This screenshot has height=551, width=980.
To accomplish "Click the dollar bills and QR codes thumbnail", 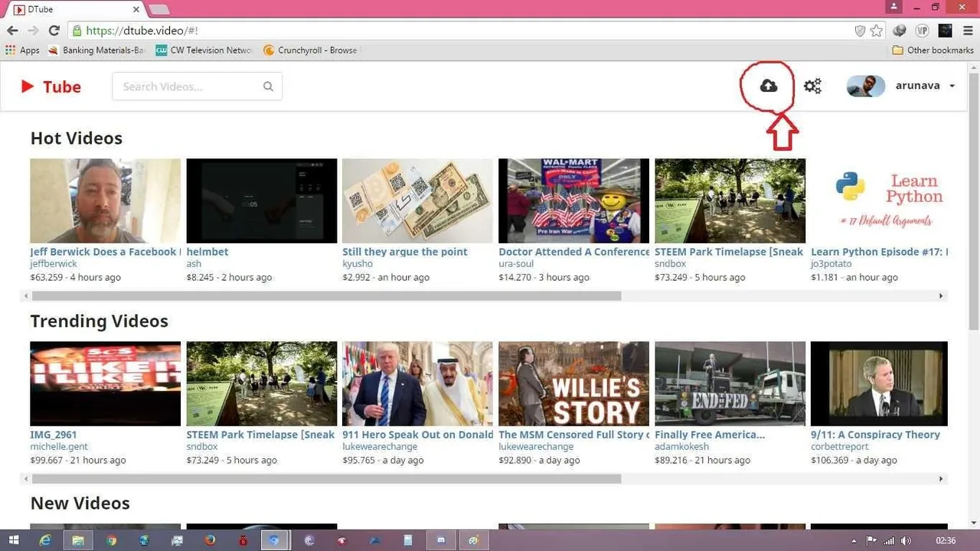I will [x=418, y=201].
